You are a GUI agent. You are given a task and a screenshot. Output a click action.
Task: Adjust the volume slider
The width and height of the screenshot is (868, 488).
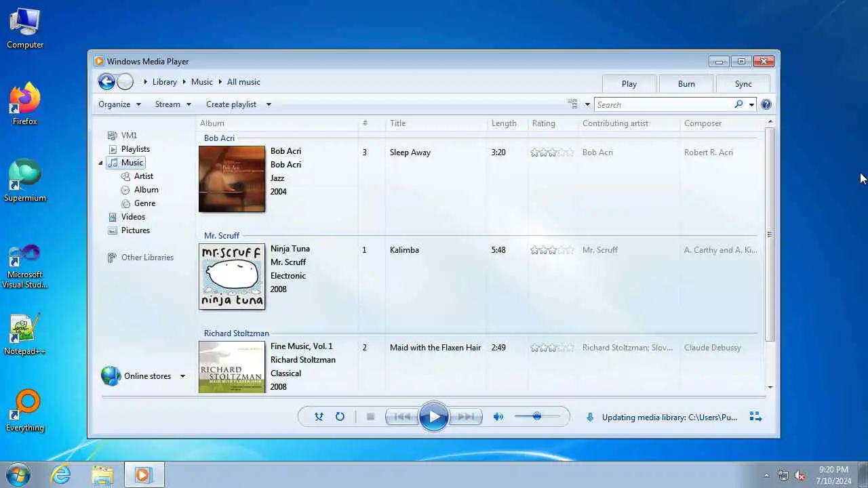pyautogui.click(x=537, y=416)
